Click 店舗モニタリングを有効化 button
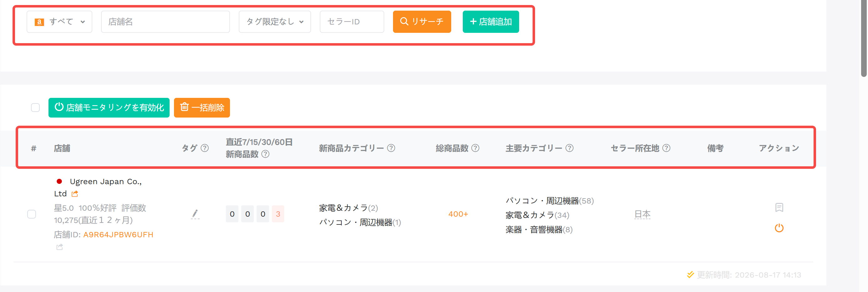The height and width of the screenshot is (292, 868). click(109, 108)
